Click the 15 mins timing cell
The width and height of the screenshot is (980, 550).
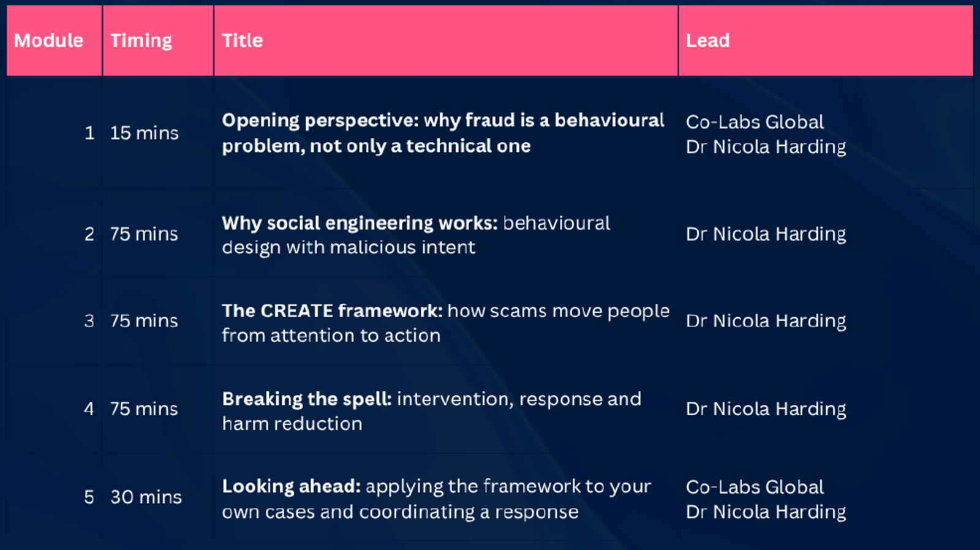pyautogui.click(x=144, y=133)
